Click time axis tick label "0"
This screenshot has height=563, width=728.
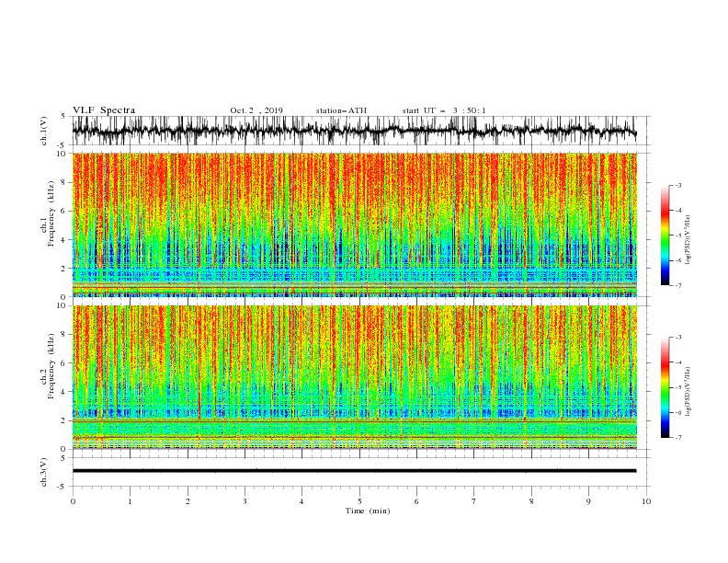[73, 501]
